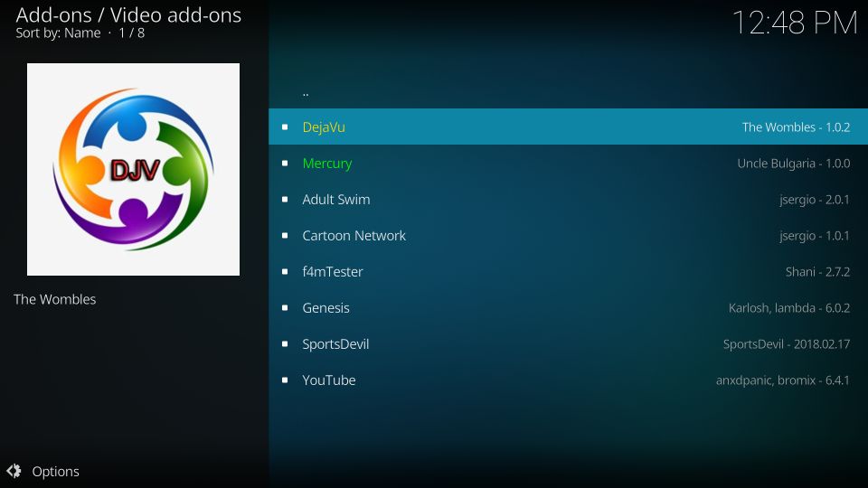Click the bullet icon beside SportsDevil
This screenshot has width=868, height=488.
pos(285,343)
